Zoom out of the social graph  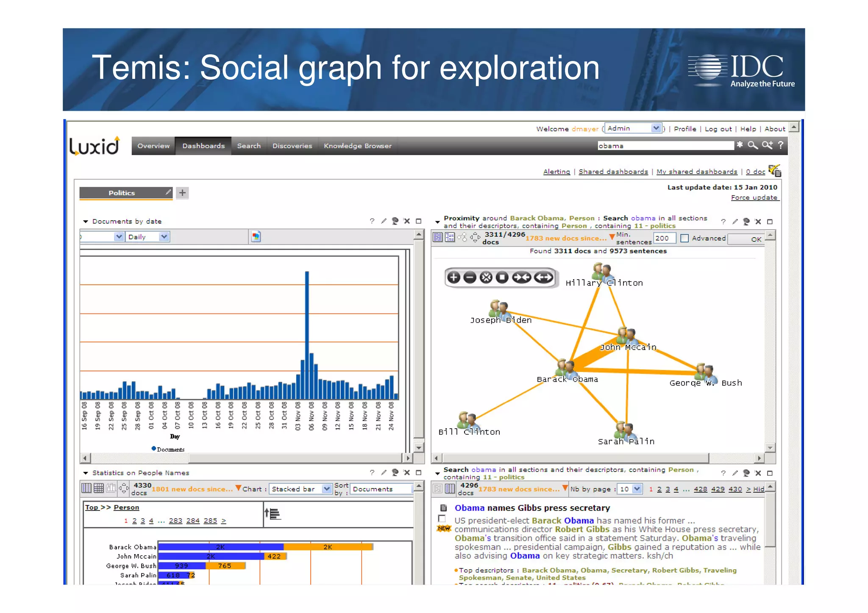470,277
